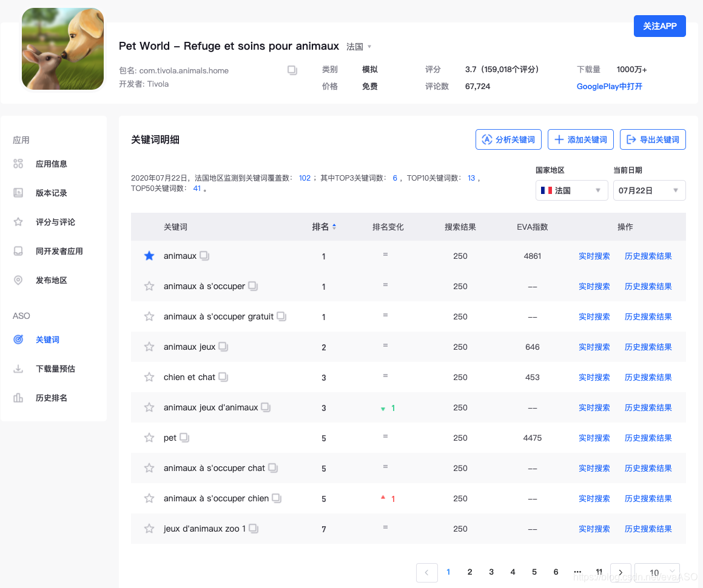Screen dimensions: 703x588
Task: Star the keyword animaux jeux
Action: [149, 346]
